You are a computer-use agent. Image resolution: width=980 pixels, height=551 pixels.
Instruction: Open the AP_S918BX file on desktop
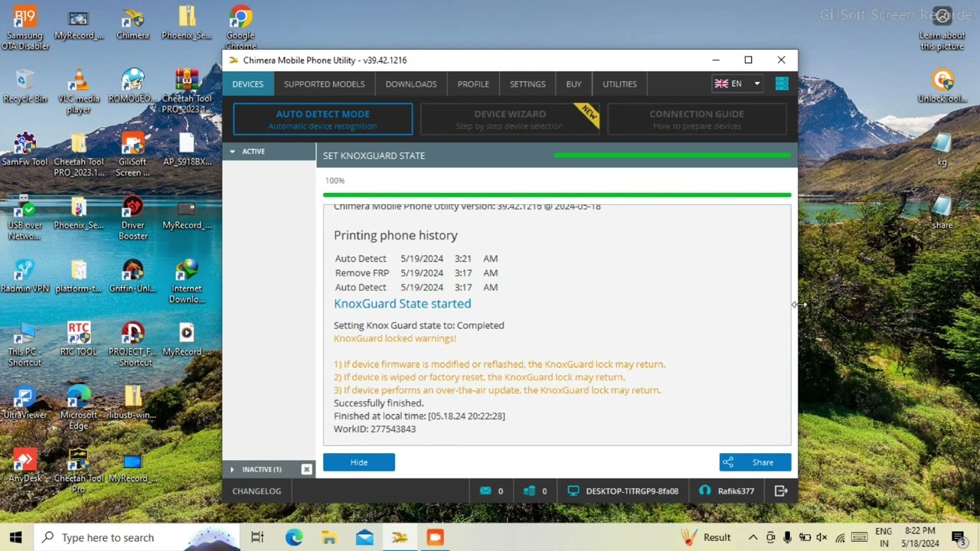[187, 149]
